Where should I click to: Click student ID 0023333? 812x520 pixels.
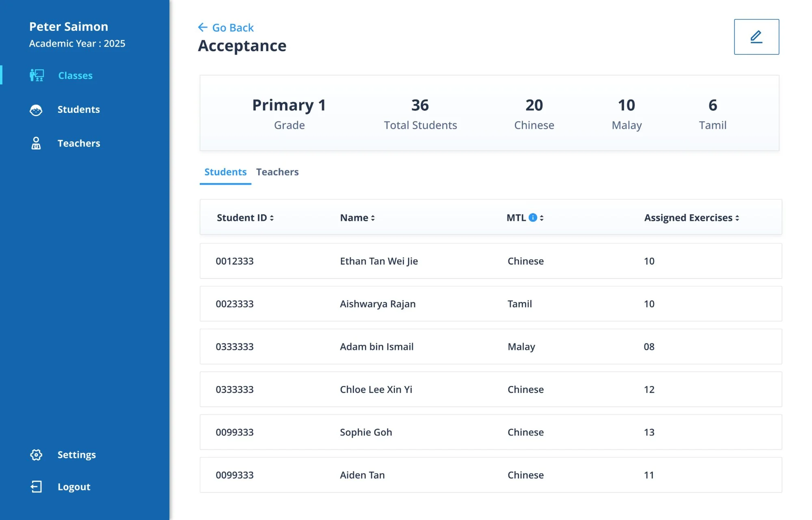pyautogui.click(x=235, y=304)
